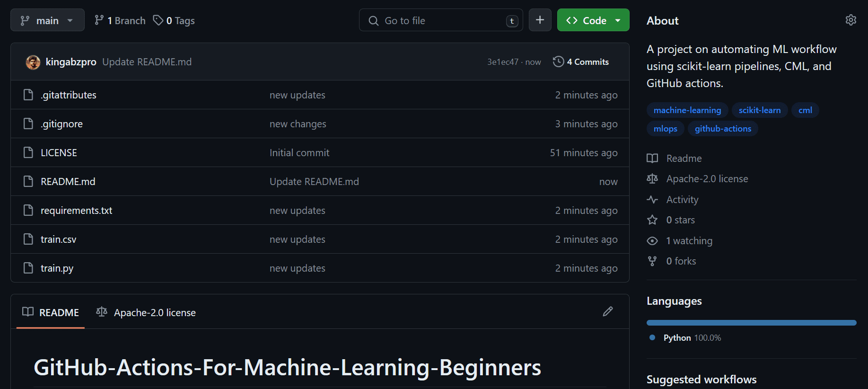The height and width of the screenshot is (389, 868).
Task: Open 'new changes' commit message for .gitignore
Action: tap(298, 124)
